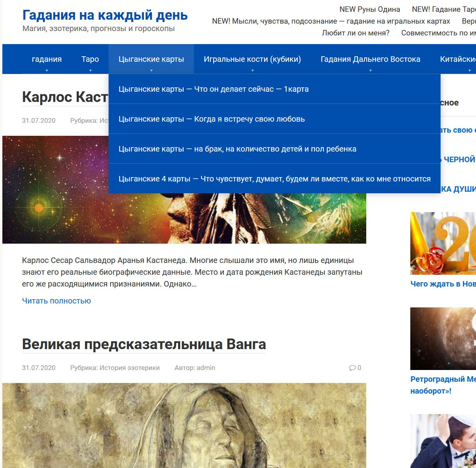The width and height of the screenshot is (476, 468).
Task: Click 'Читать полностью' under the Кастанеда article
Action: point(56,301)
